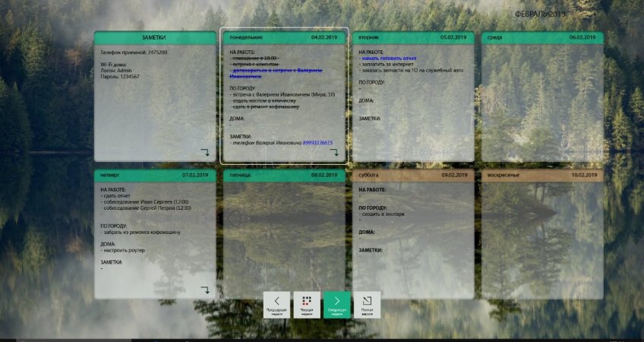Click the ФЕВРАЛЬ 2019 month title
Image resolution: width=644 pixels, height=342 pixels.
point(540,14)
